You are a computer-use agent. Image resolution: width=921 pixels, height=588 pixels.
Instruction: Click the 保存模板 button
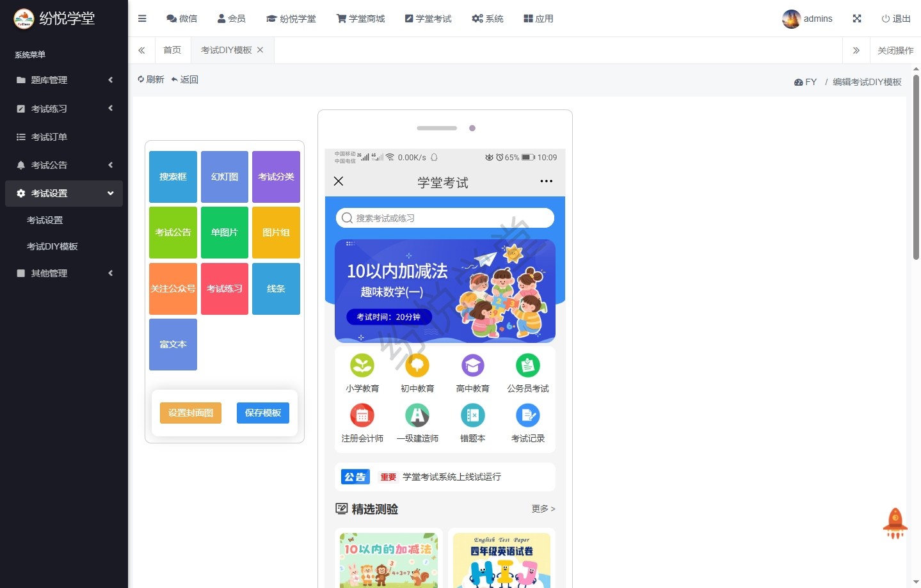point(262,413)
